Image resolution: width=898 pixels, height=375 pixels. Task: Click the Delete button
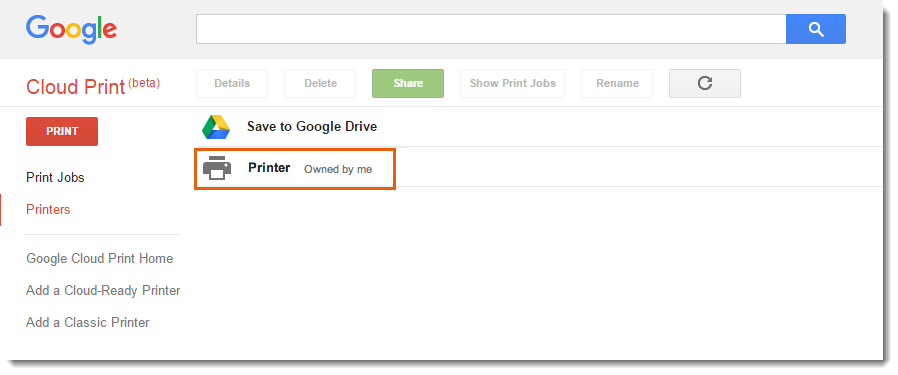point(320,84)
